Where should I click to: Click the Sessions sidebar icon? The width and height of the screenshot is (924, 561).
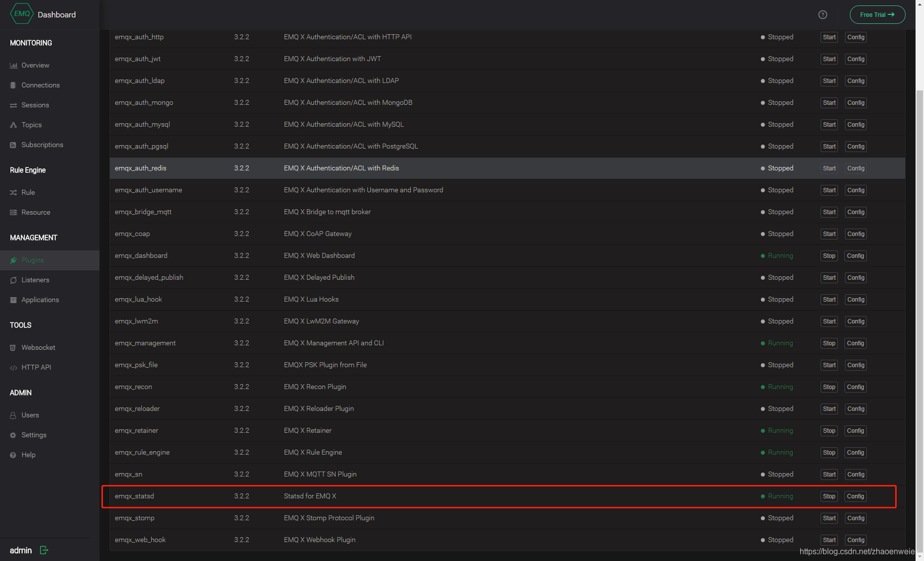coord(13,105)
